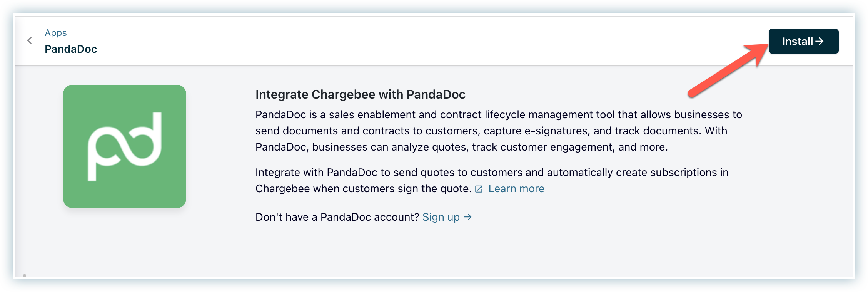Click the small scrollbar handle at bottom-left
The image size is (868, 292).
coord(25,275)
